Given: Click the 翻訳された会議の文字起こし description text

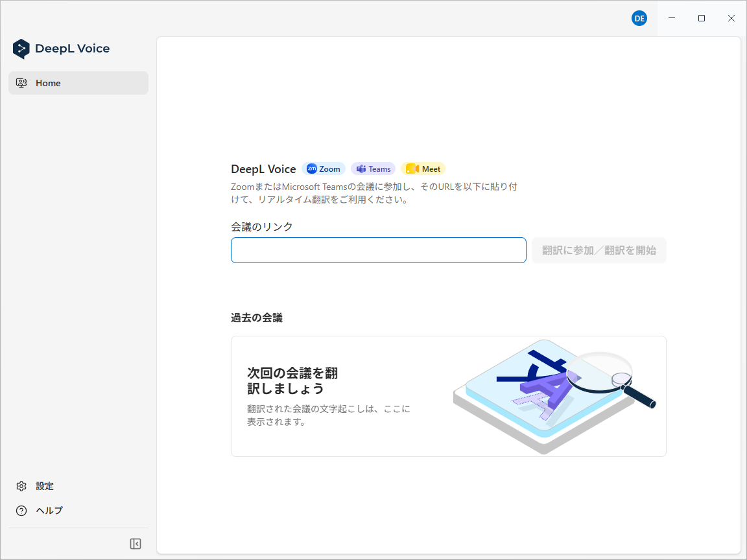Looking at the screenshot, I should click(328, 415).
